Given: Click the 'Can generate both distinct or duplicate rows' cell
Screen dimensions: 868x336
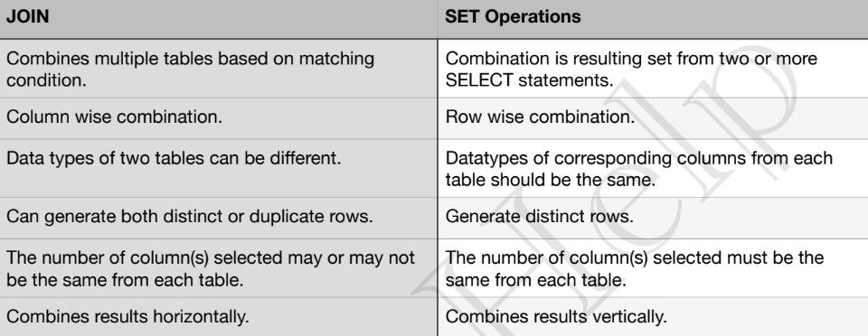Looking at the screenshot, I should 219,218.
